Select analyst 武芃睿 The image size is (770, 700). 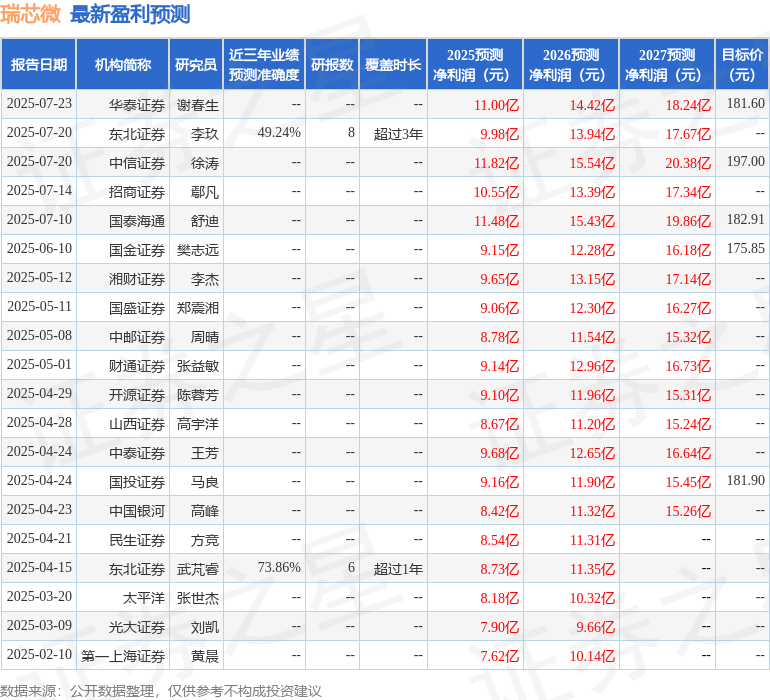pyautogui.click(x=197, y=569)
